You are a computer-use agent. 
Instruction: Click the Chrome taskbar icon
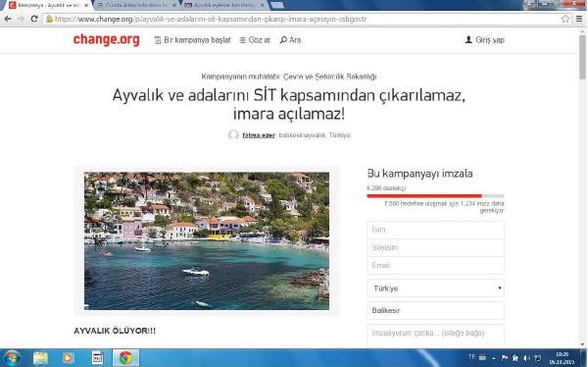tap(125, 358)
